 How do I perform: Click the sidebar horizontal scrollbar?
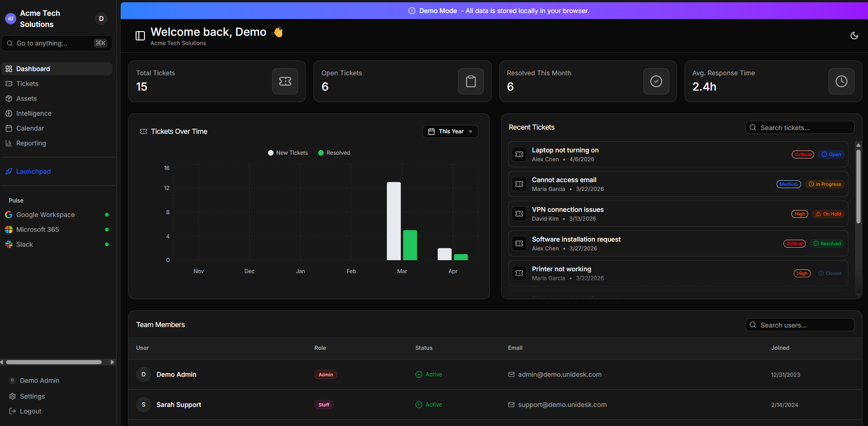tap(54, 362)
